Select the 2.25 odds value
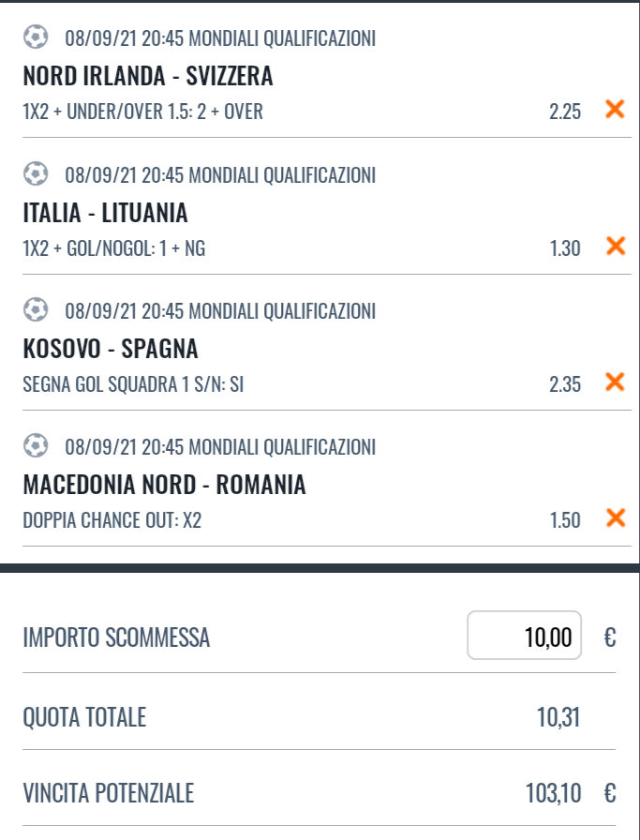 pyautogui.click(x=564, y=112)
